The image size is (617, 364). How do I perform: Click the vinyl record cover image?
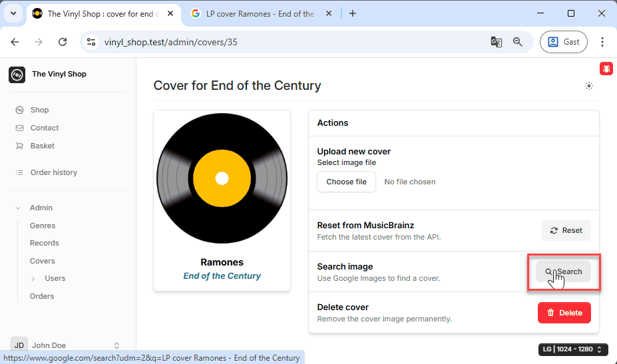tap(222, 178)
